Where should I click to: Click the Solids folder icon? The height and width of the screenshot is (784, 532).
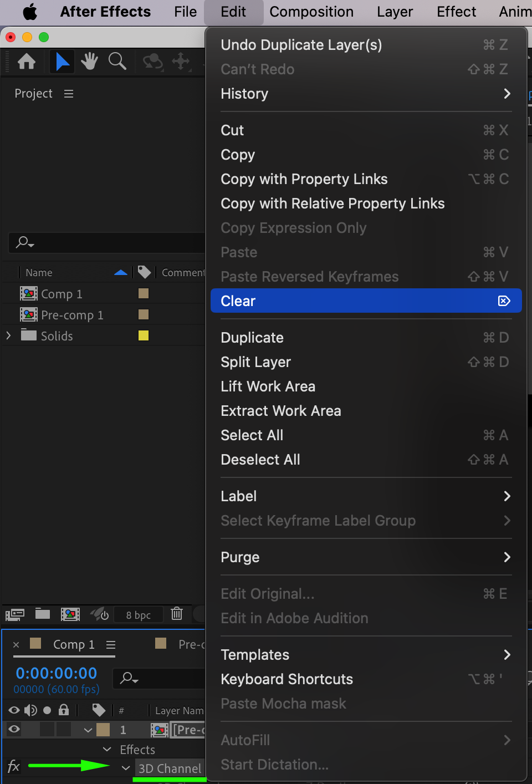pyautogui.click(x=29, y=335)
